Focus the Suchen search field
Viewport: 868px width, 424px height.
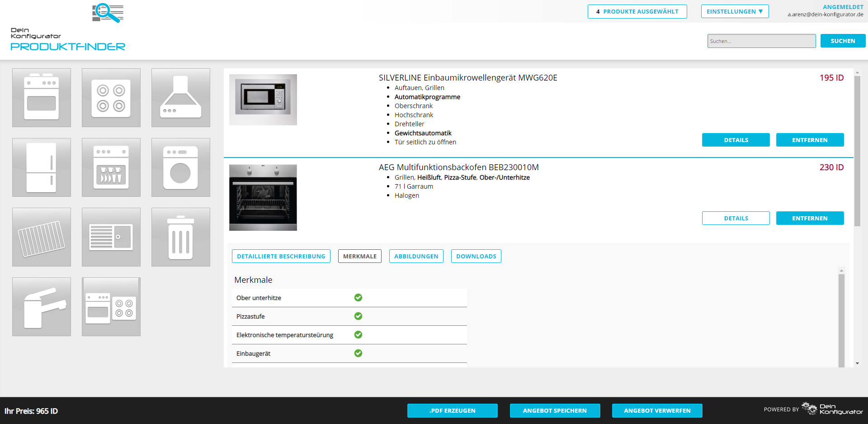pyautogui.click(x=761, y=41)
